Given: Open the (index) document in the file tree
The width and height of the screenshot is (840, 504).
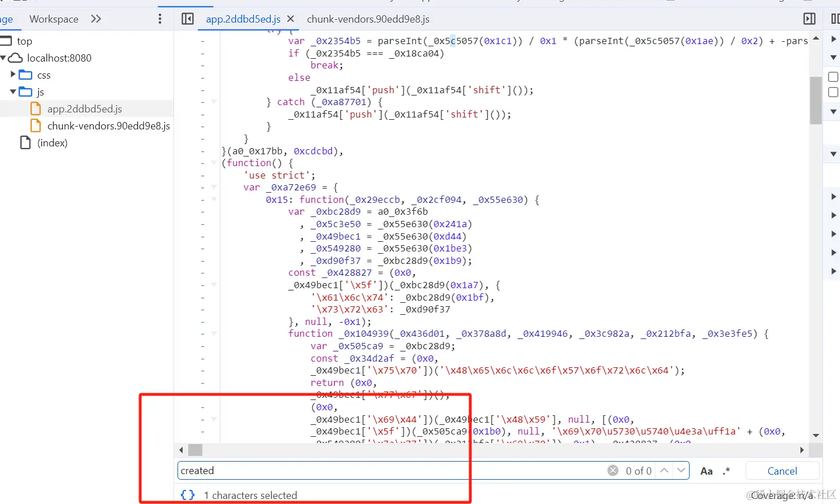Looking at the screenshot, I should tap(53, 142).
